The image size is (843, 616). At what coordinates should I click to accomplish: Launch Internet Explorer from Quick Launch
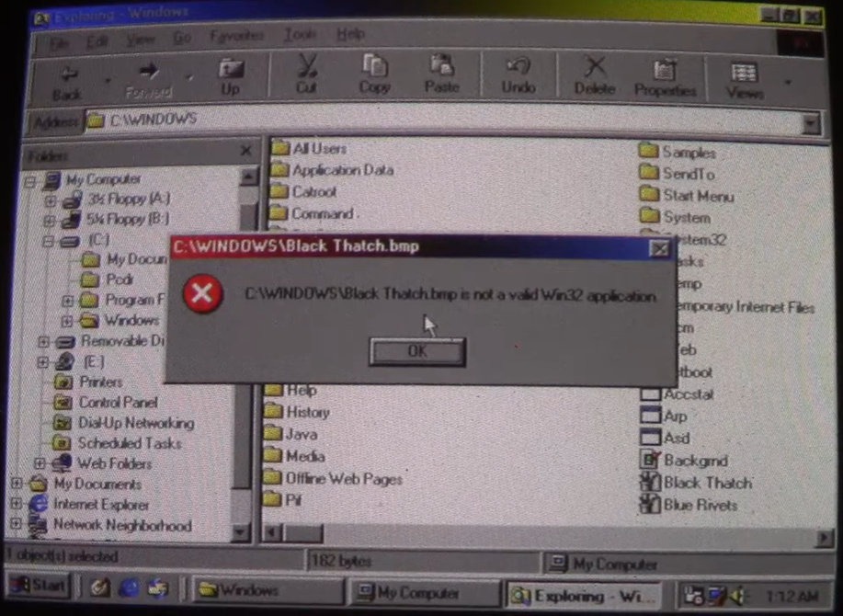129,587
